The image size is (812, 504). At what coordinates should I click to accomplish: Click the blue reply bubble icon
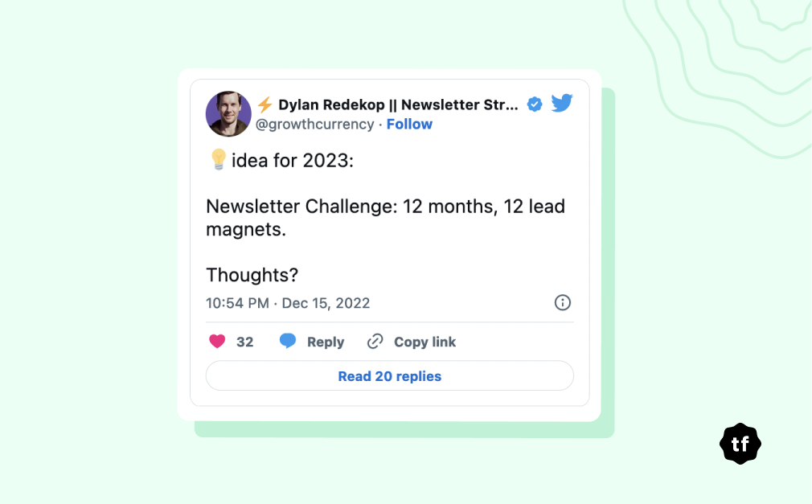(x=288, y=341)
